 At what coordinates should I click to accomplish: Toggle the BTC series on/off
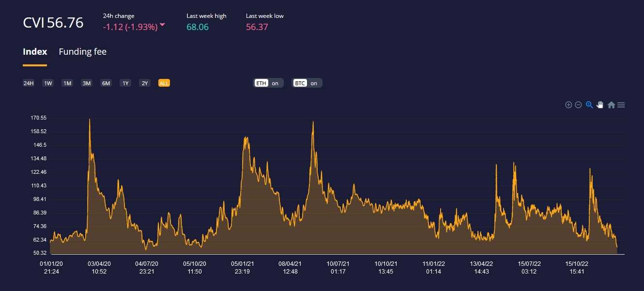pos(307,83)
